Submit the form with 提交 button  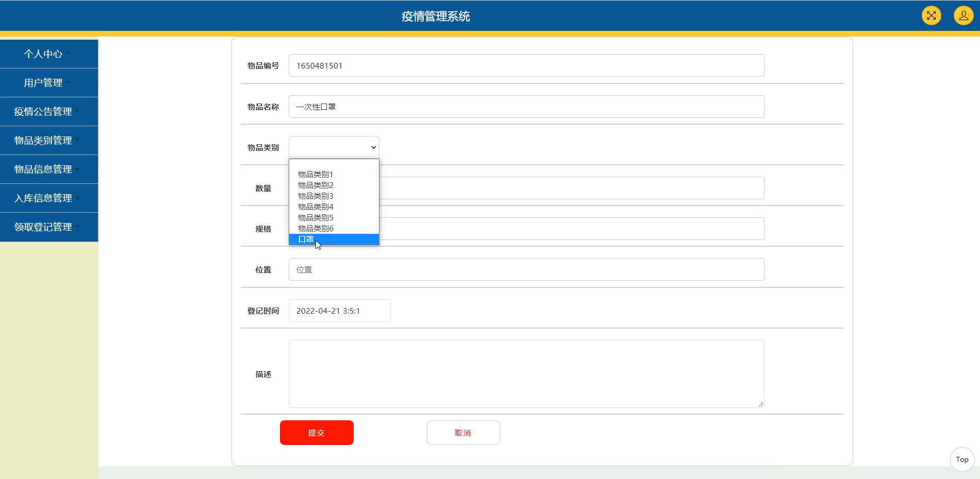coord(317,433)
